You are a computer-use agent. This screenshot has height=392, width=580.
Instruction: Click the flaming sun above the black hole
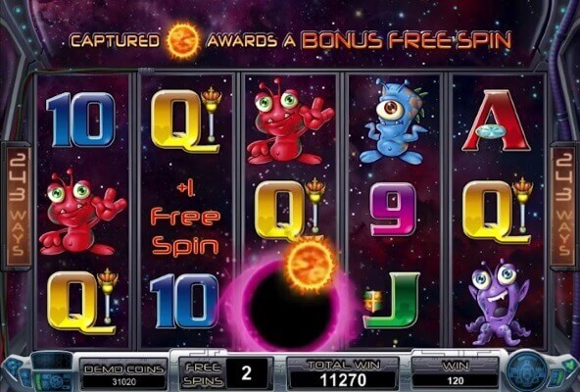311,265
